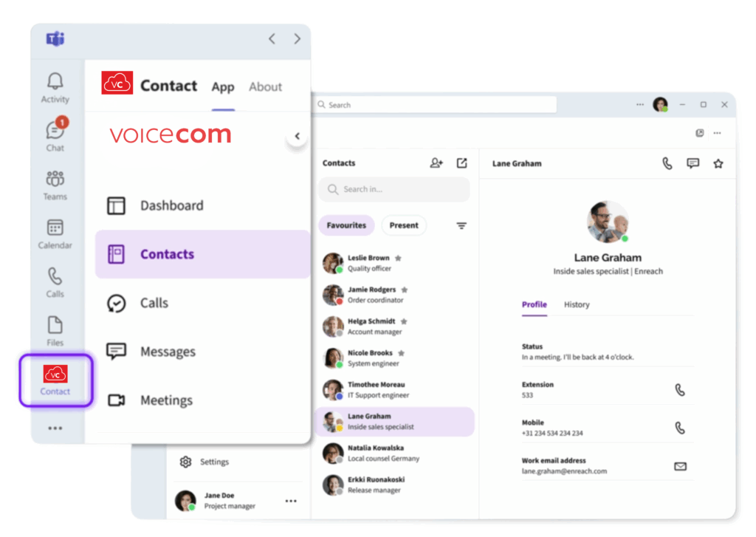Show more apps ellipsis in Teams rail
Screen dimensions: 756x537
click(55, 428)
